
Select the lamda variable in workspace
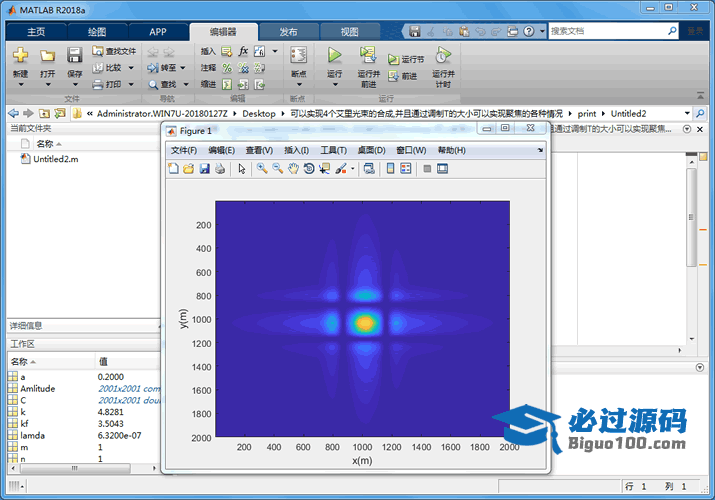click(x=33, y=436)
